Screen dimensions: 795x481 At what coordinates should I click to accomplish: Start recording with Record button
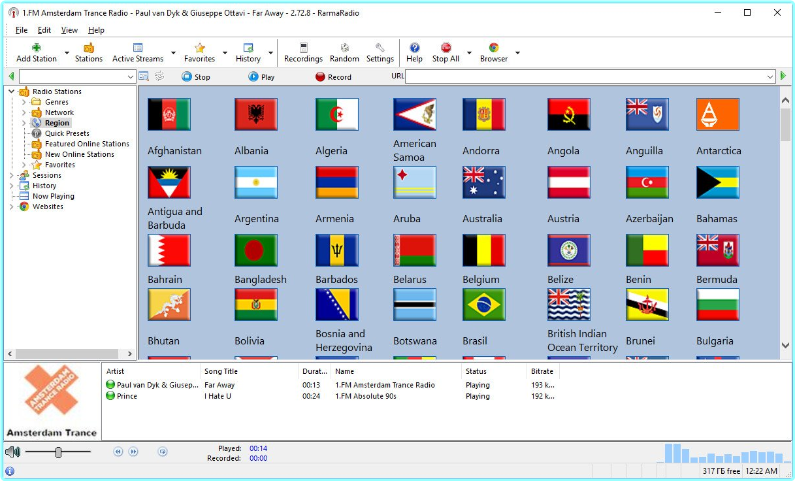(x=333, y=77)
